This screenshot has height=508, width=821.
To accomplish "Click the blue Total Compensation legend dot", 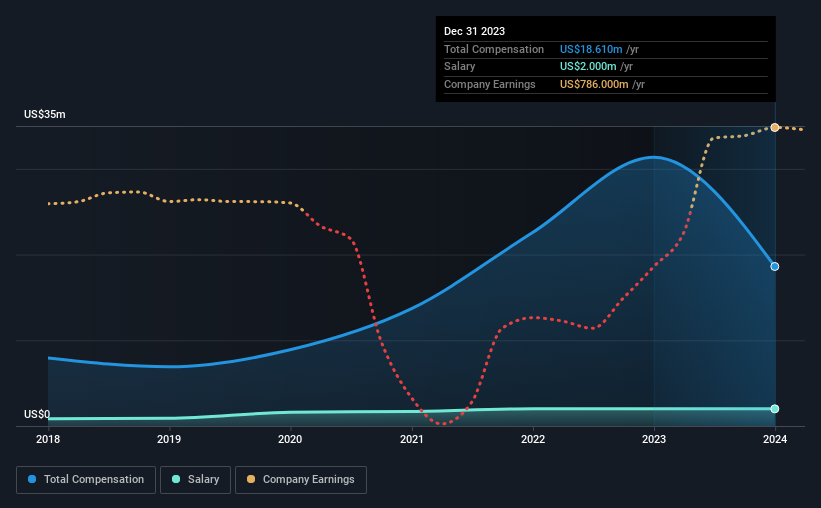I will (x=32, y=479).
